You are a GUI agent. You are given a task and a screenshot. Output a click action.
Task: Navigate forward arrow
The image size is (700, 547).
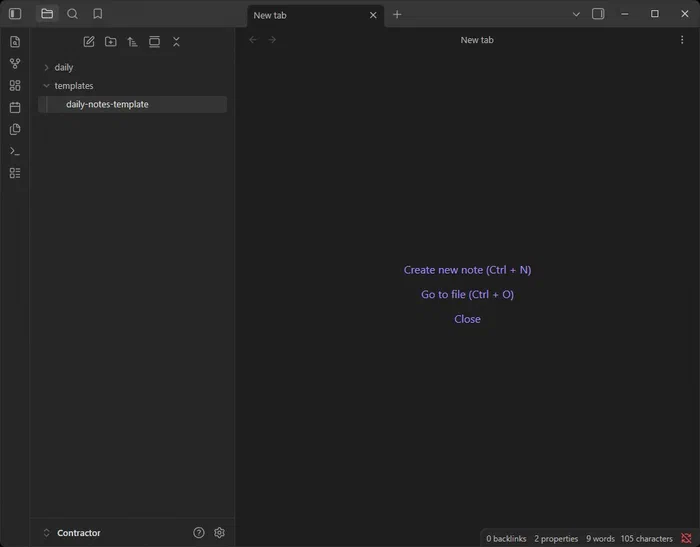[272, 40]
